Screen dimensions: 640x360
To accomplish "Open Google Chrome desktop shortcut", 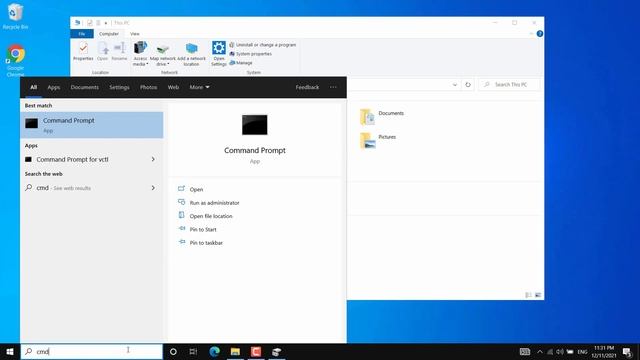I will coord(16,60).
